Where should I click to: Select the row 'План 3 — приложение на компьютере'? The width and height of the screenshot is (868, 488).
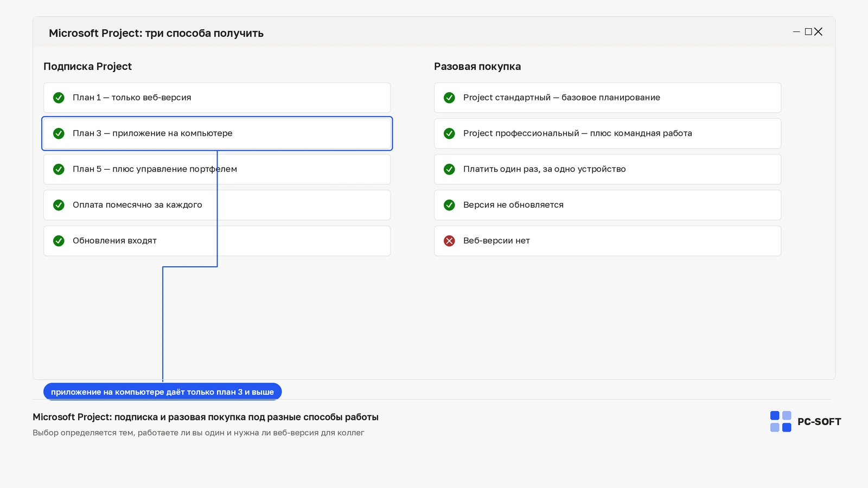(x=217, y=133)
